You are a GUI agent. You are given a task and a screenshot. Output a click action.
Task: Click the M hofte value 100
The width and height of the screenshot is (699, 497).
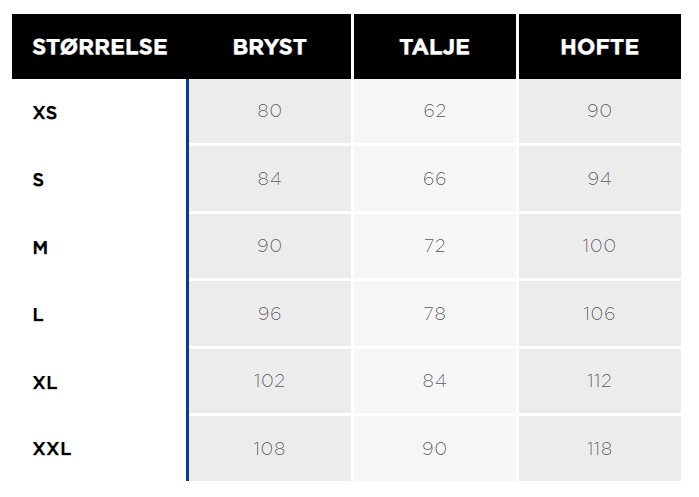pos(599,246)
